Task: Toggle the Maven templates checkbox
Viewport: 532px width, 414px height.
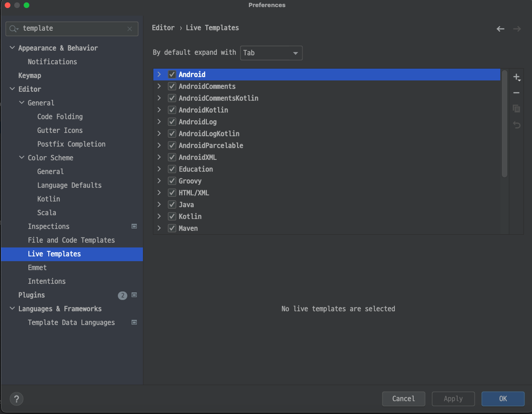Action: tap(172, 228)
